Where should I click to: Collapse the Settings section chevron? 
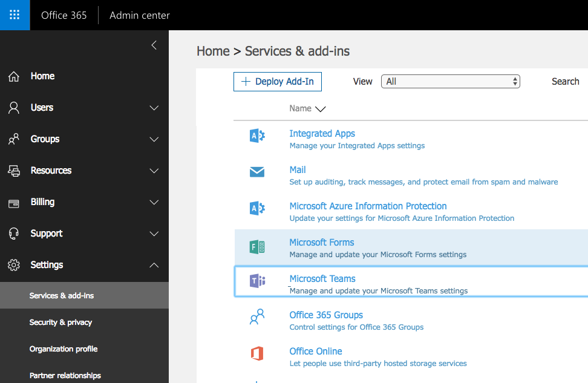pos(154,265)
